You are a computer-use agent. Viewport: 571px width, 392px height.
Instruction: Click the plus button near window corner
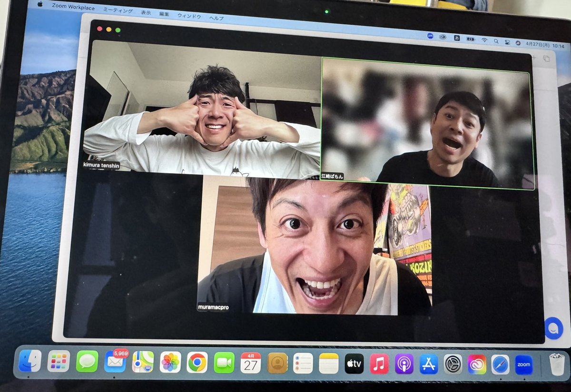coord(534,57)
